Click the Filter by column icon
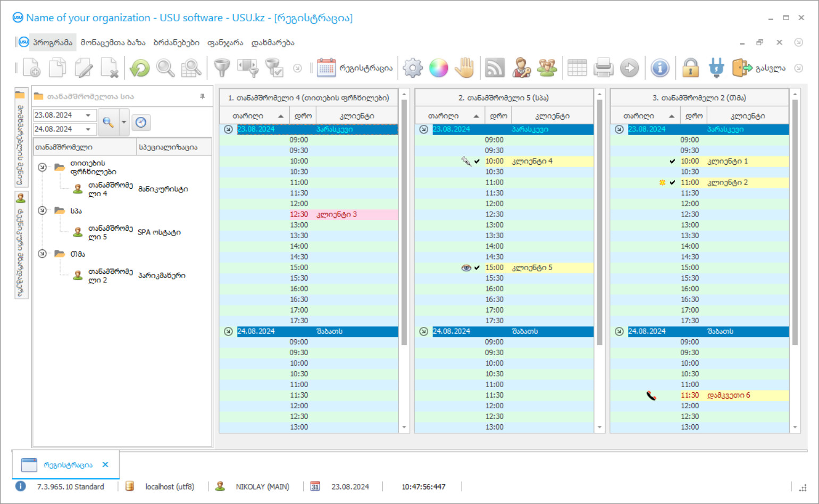This screenshot has width=819, height=504. [x=248, y=68]
